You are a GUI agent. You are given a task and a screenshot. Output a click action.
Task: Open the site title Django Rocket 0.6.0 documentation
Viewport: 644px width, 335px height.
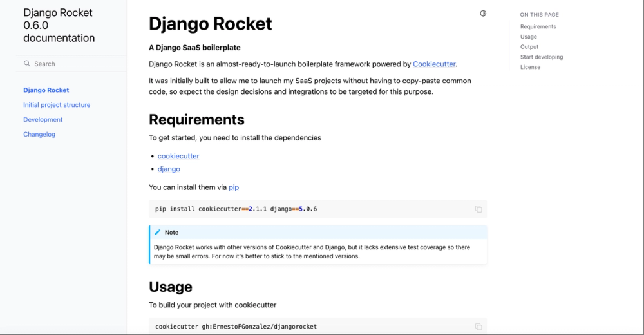[59, 26]
